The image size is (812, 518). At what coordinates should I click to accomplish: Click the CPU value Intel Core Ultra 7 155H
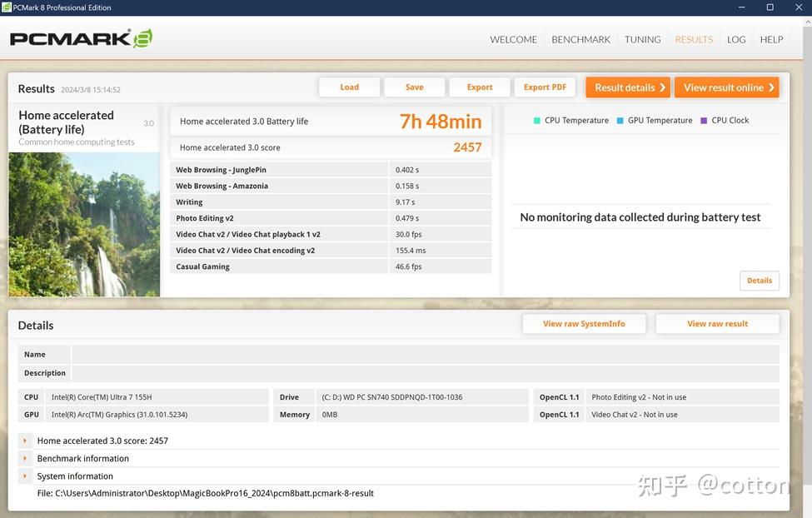[102, 397]
